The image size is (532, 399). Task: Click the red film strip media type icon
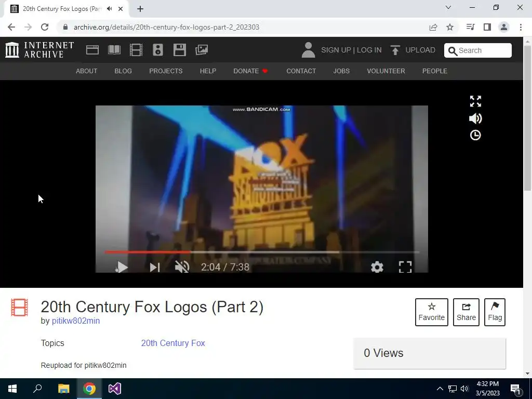coord(19,307)
